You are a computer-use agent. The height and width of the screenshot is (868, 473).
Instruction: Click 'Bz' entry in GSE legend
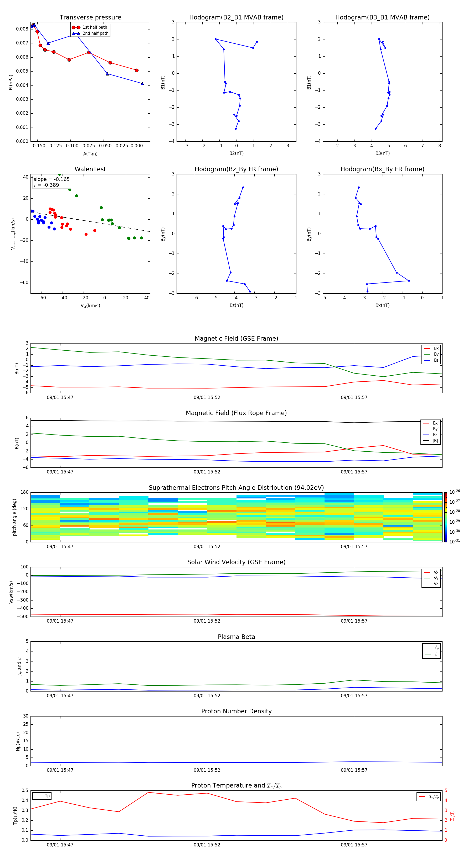431,360
